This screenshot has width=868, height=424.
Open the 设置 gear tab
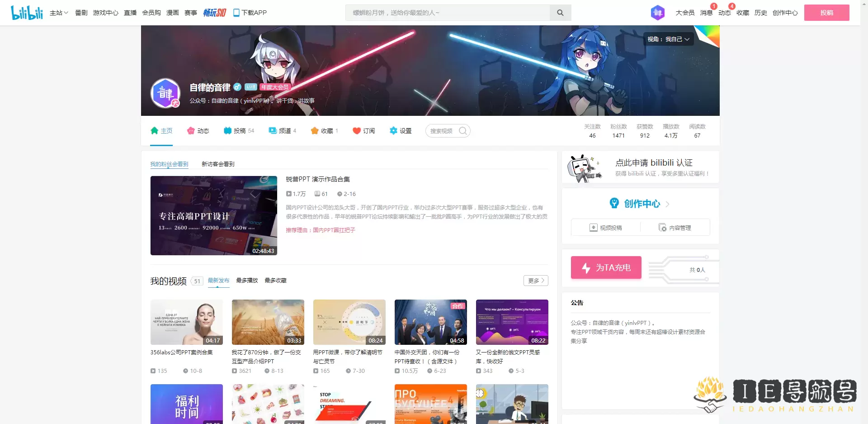tap(401, 131)
